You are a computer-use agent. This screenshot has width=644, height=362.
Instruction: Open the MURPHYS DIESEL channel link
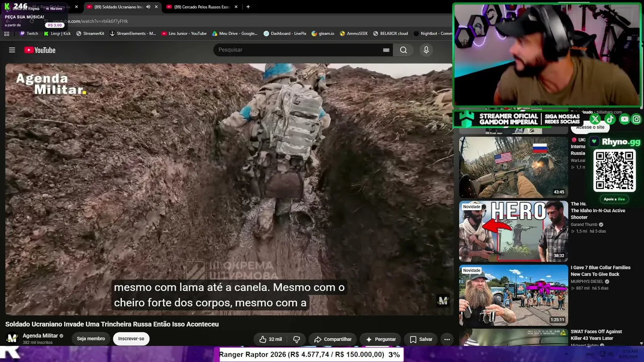[x=587, y=282]
